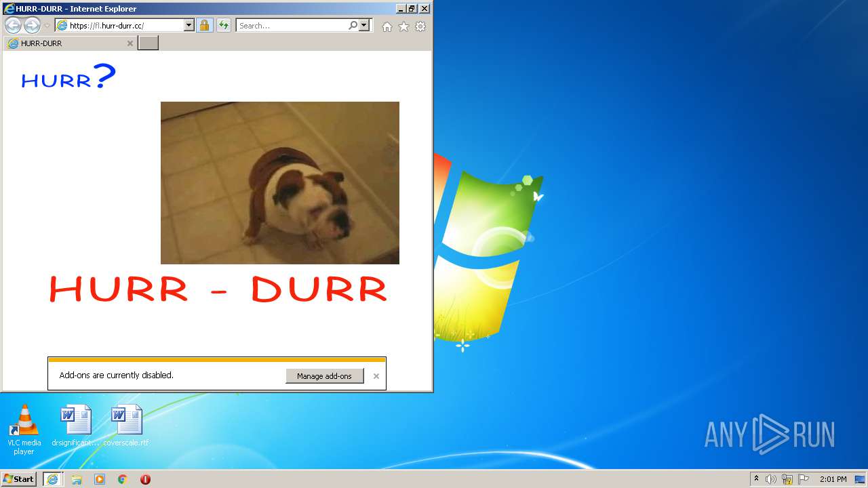Open File Explorer from the taskbar
This screenshot has width=868, height=488.
tap(77, 479)
